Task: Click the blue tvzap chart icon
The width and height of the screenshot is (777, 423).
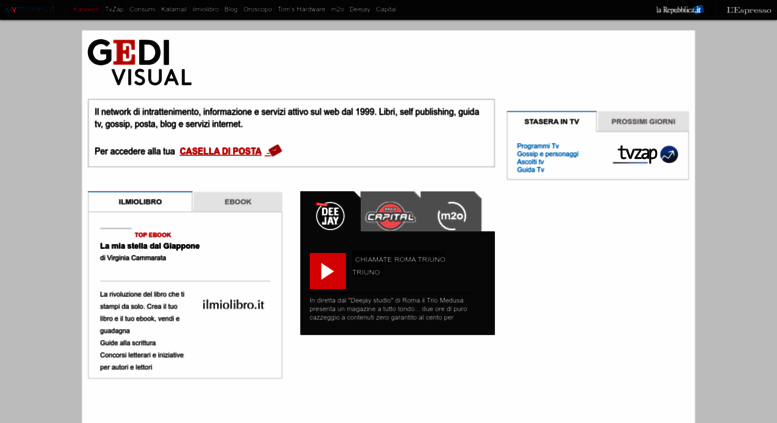Action: point(669,155)
